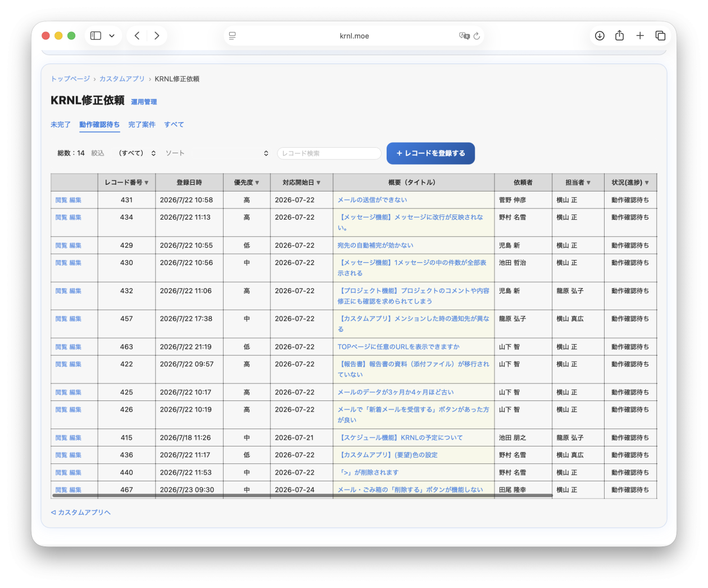Viewport: 708px width, 588px height.
Task: Click the 概要 (タイトル) column header
Action: tap(414, 183)
